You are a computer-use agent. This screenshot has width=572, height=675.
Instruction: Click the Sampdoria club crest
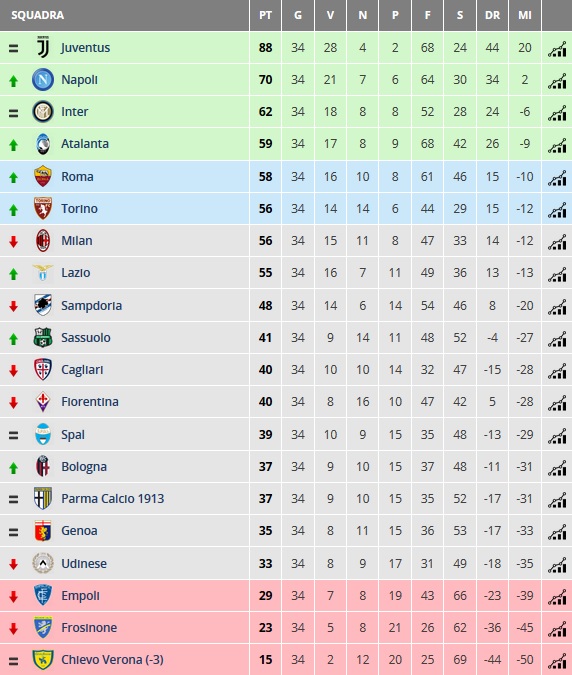coord(43,305)
